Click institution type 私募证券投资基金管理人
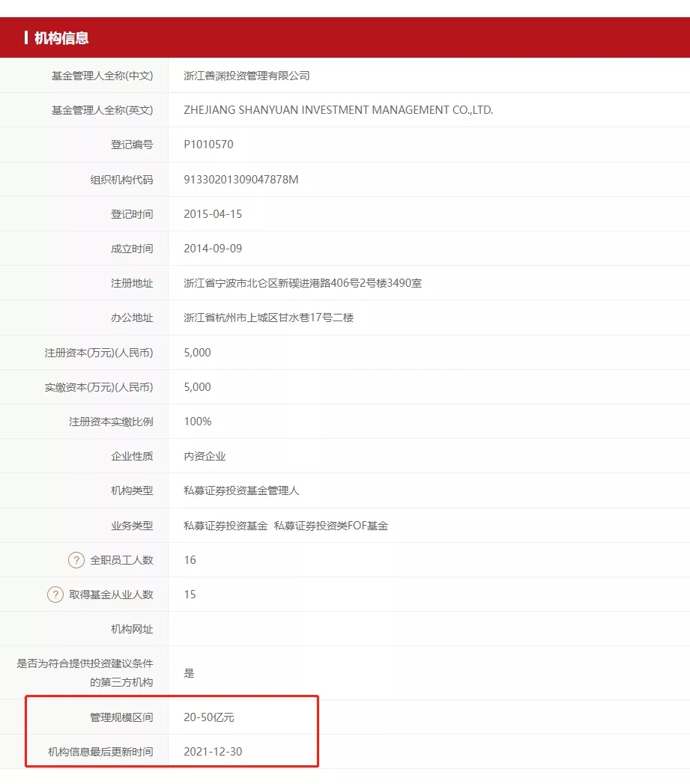Viewport: 690px width, 784px height. tap(241, 490)
